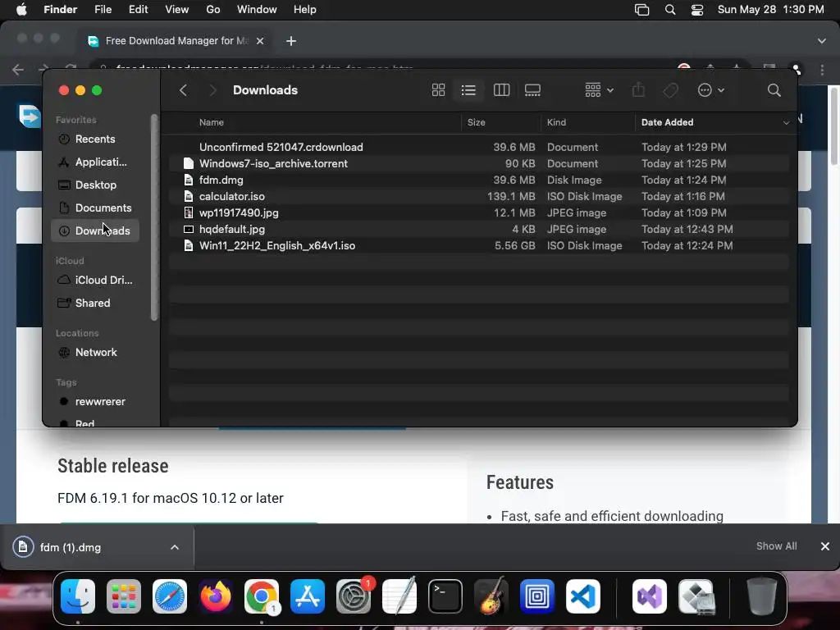The height and width of the screenshot is (630, 840).
Task: Switch Finder to column view
Action: (x=501, y=90)
